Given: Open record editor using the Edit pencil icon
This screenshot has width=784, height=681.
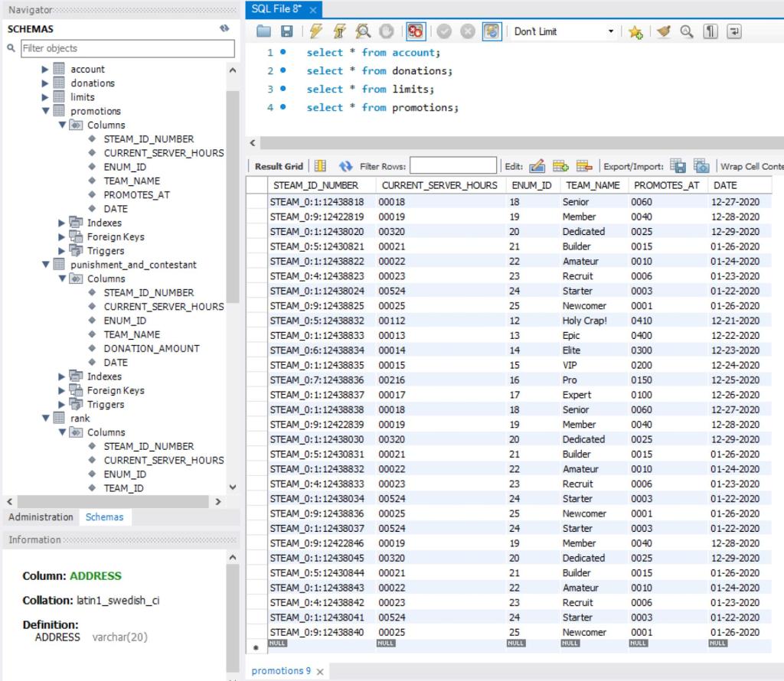Looking at the screenshot, I should coord(537,165).
